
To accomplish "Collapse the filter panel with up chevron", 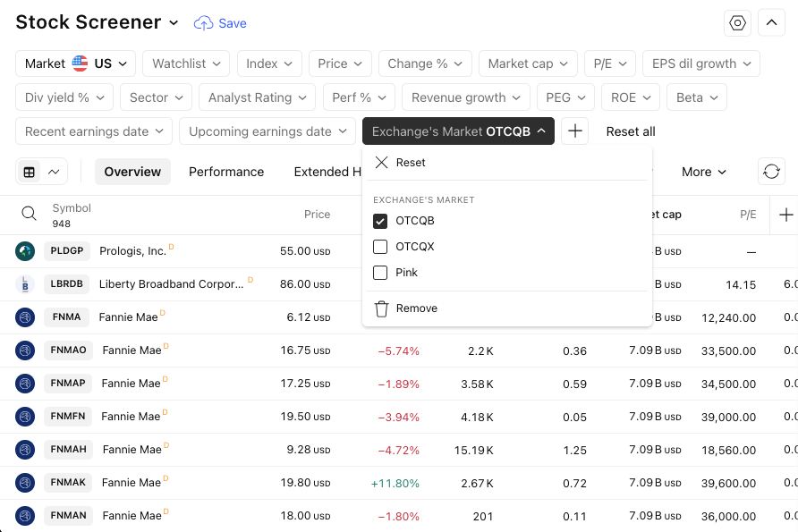I will (771, 23).
